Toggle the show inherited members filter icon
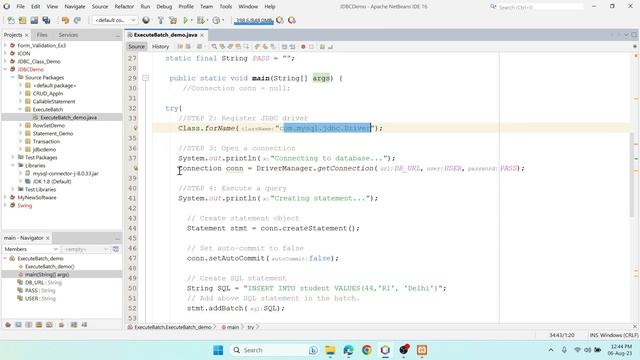 (x=8, y=325)
